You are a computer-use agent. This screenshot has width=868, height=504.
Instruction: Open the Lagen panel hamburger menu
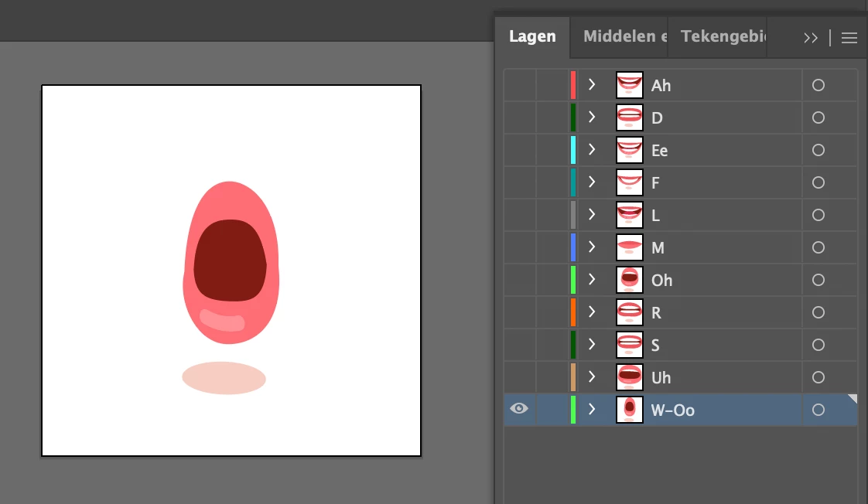(x=849, y=38)
